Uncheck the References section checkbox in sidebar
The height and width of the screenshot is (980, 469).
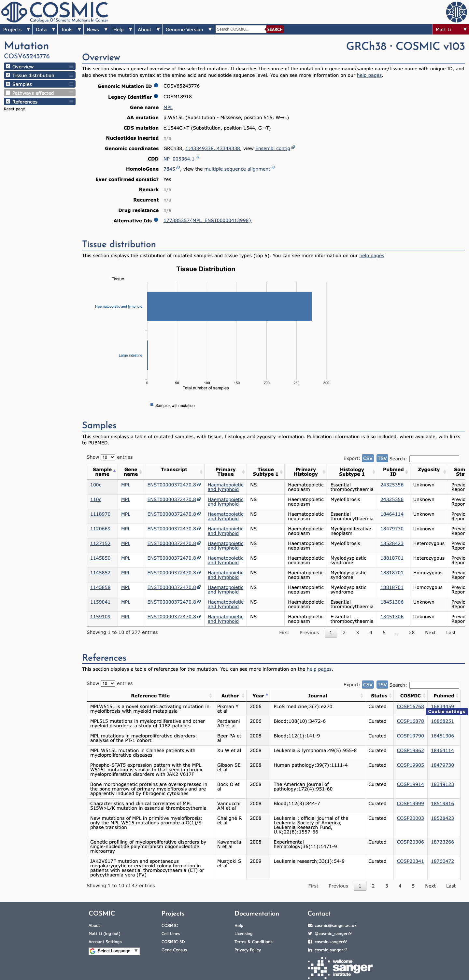(x=7, y=102)
